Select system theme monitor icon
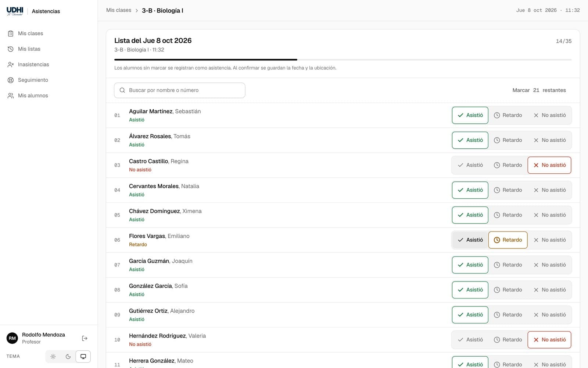This screenshot has width=588, height=368. click(x=83, y=357)
